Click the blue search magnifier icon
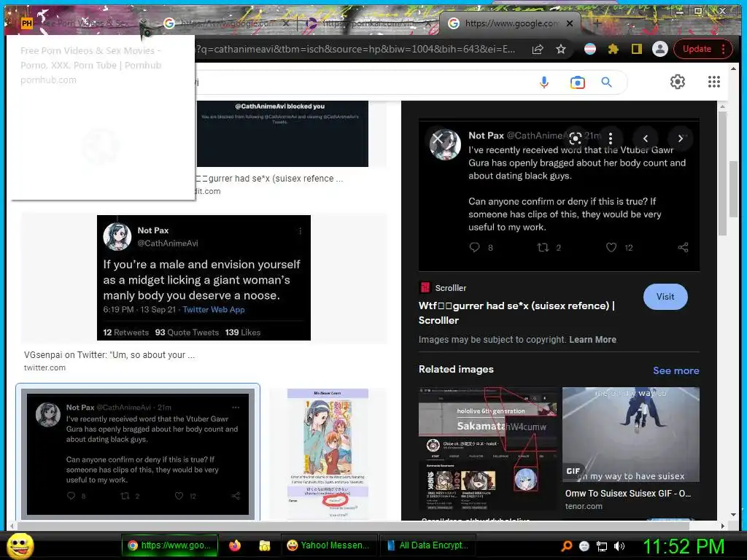Viewport: 747px width, 560px height. pos(606,82)
